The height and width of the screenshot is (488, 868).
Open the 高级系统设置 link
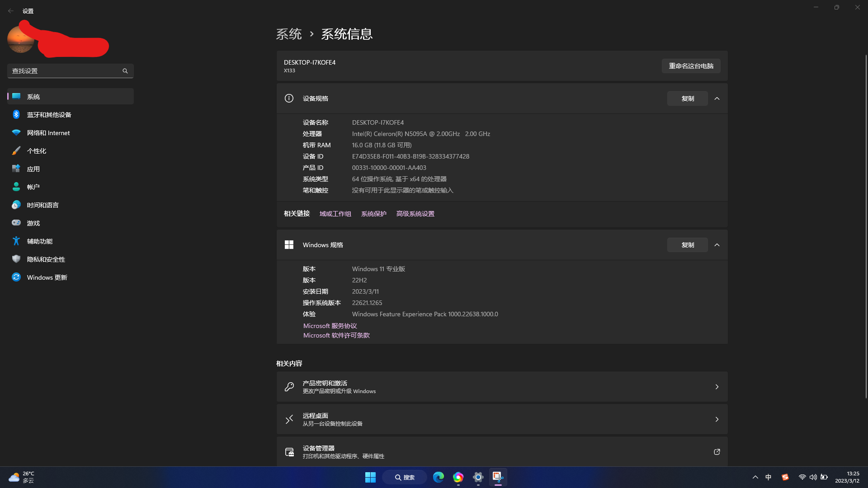point(415,214)
